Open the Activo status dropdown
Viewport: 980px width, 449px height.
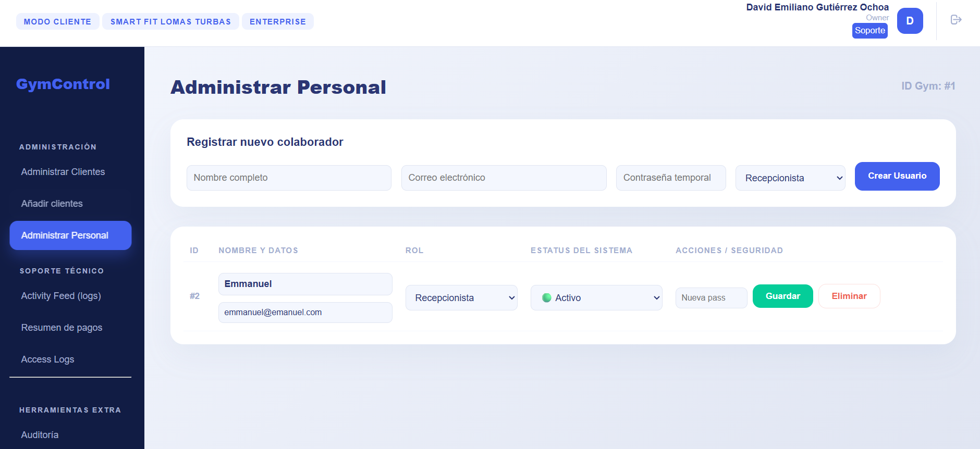click(596, 297)
